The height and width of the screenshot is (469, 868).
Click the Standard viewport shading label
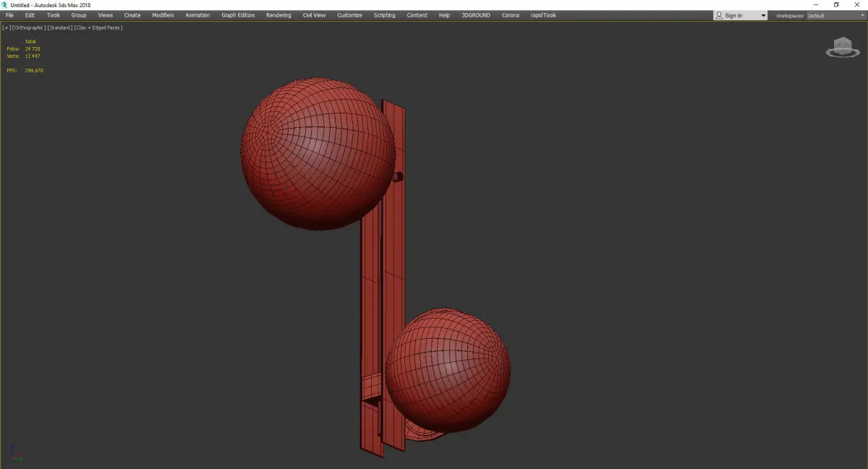60,27
